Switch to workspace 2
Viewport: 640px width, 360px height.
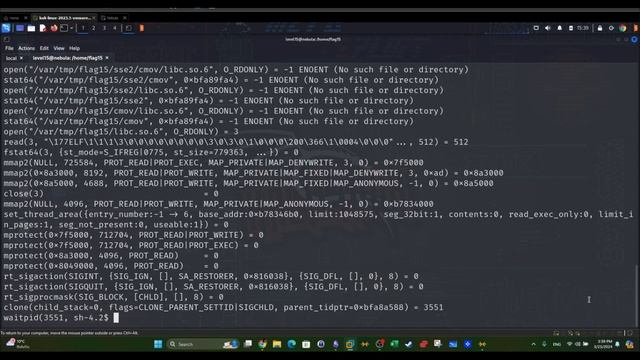click(93, 28)
